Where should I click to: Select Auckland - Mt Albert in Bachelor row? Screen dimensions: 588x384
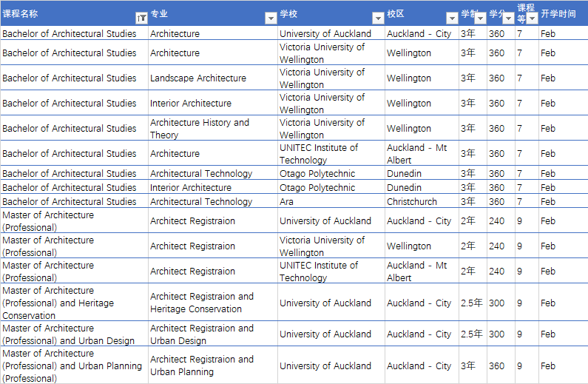417,154
